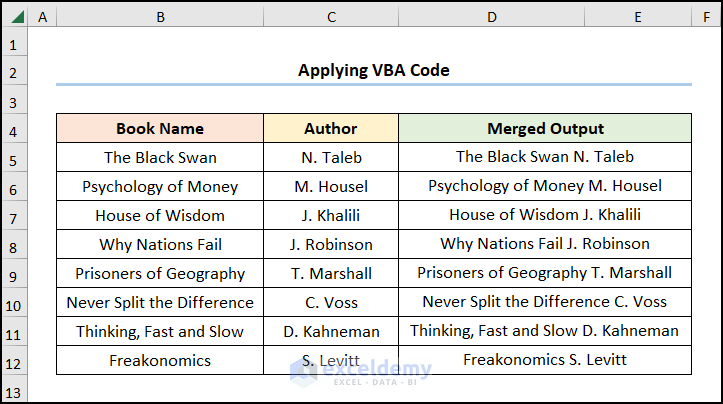
Task: Select column C header
Action: [331, 17]
